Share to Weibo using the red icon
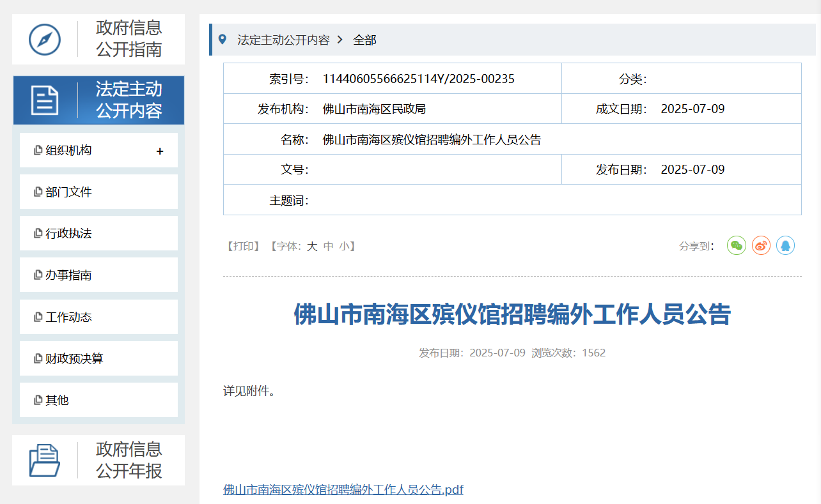 point(761,245)
